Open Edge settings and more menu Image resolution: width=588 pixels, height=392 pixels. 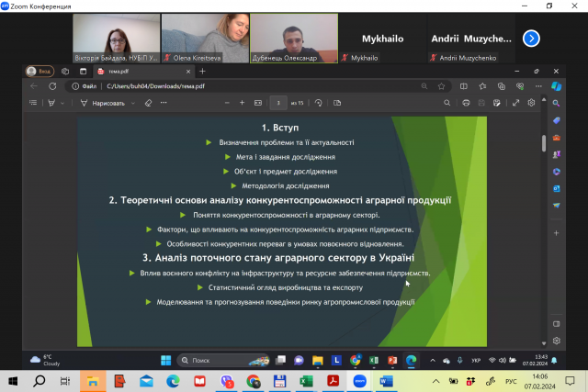(538, 86)
